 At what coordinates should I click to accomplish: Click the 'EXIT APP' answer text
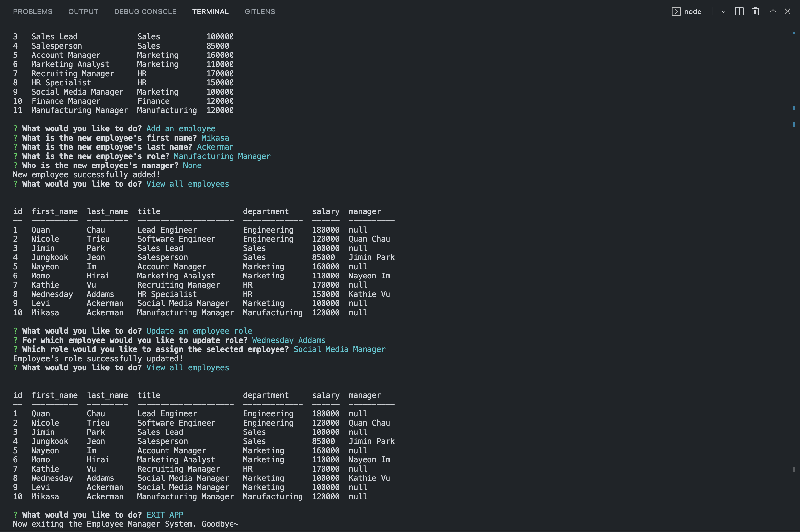165,515
